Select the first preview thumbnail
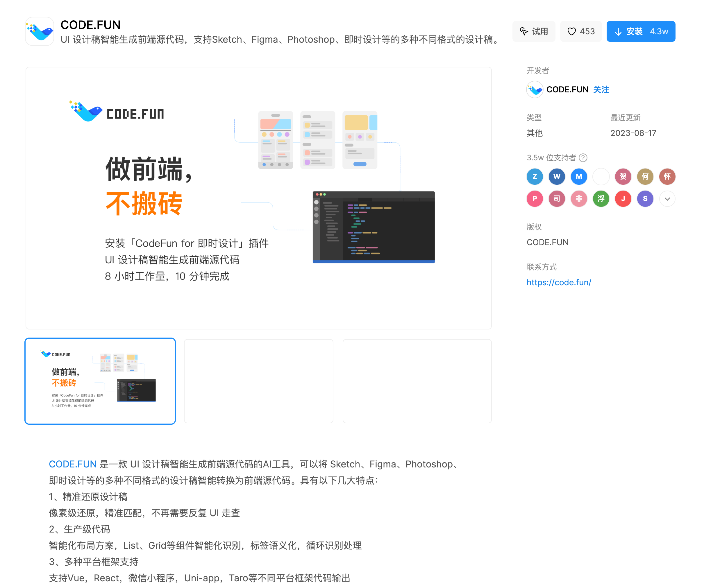 (x=100, y=381)
